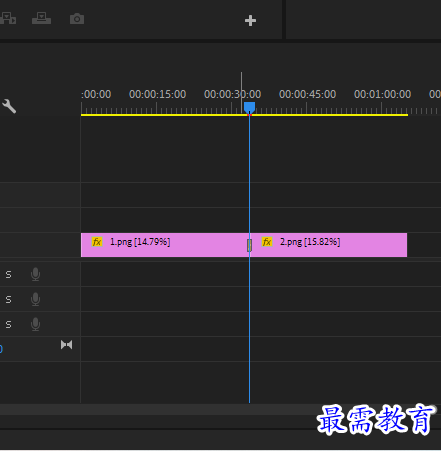
Task: Enable voice-over record on third audio track
Action: [x=35, y=324]
